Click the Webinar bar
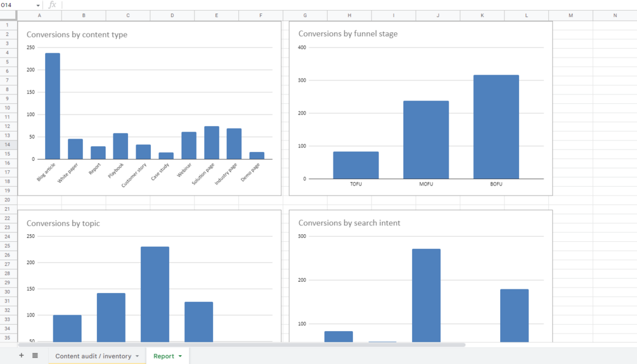The width and height of the screenshot is (637, 364). pyautogui.click(x=188, y=145)
